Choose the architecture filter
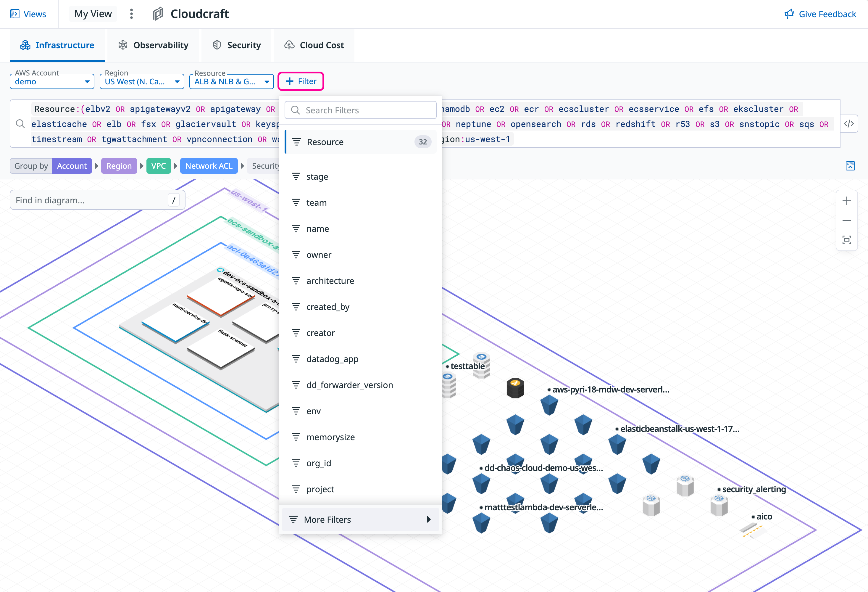 click(x=360, y=281)
